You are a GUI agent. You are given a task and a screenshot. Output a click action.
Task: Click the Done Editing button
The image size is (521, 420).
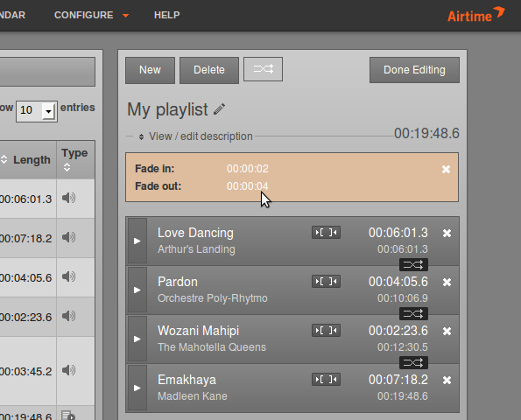(414, 70)
